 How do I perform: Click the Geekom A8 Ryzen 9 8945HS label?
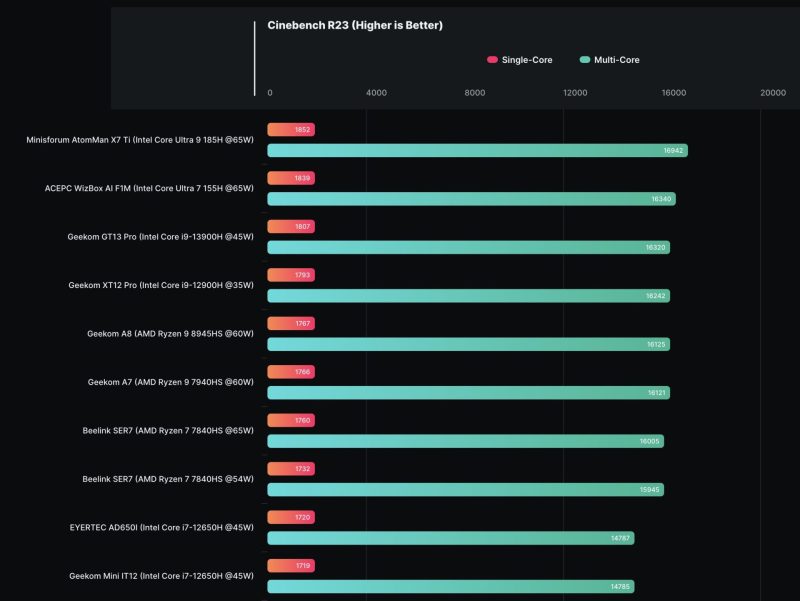[x=170, y=334]
